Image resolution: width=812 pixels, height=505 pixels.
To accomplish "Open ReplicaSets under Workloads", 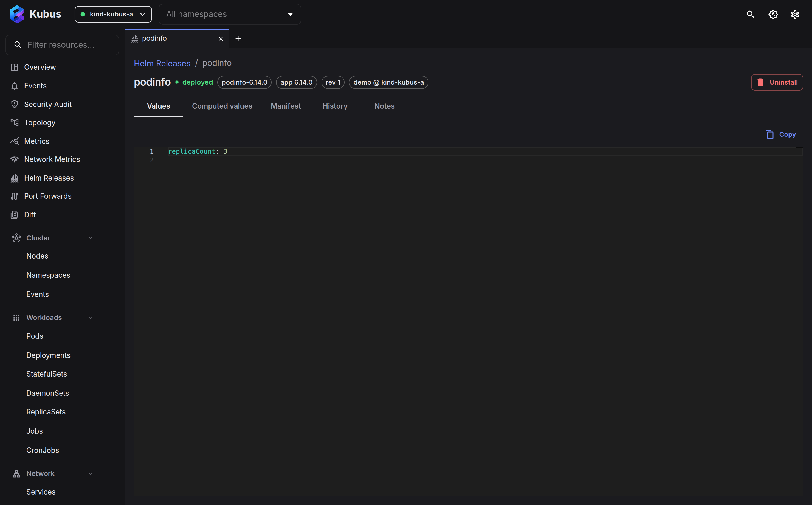I will (46, 412).
